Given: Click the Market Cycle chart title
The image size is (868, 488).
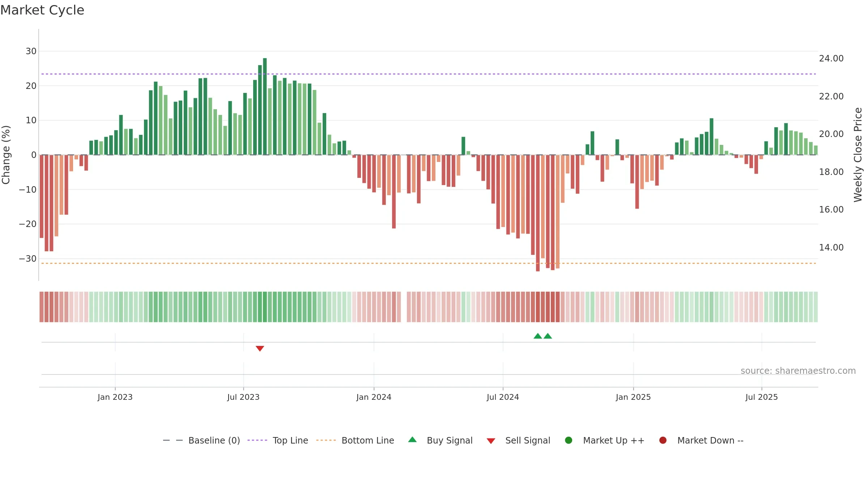Looking at the screenshot, I should pos(42,10).
